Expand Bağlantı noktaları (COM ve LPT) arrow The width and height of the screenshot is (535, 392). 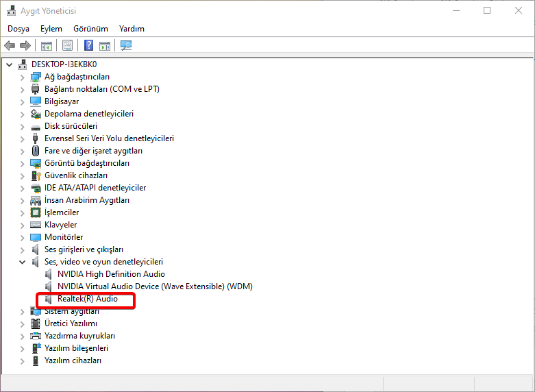(22, 90)
